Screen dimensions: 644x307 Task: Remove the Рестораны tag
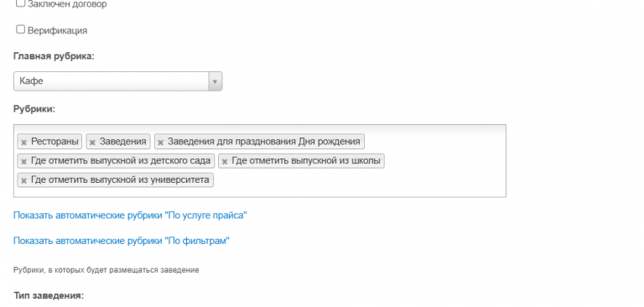[23, 143]
